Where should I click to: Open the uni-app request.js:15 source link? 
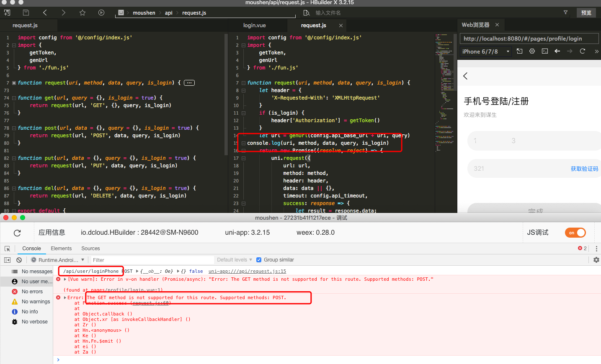point(247,271)
